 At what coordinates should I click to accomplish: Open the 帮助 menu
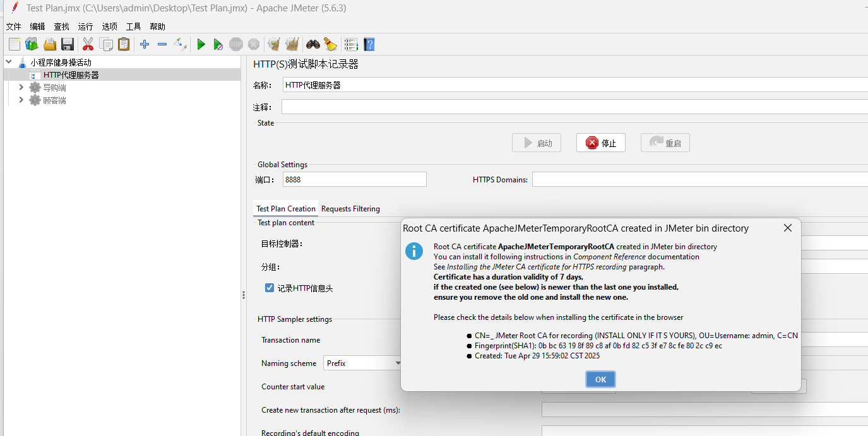(x=157, y=27)
